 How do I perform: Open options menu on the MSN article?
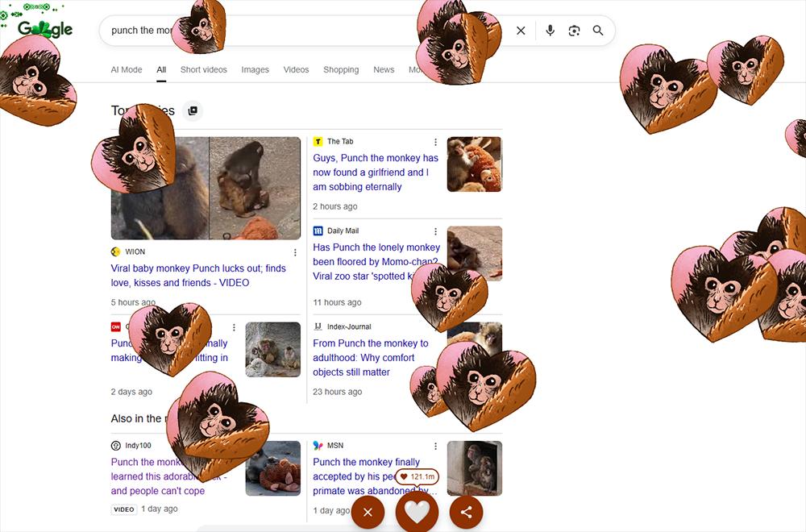pos(436,445)
